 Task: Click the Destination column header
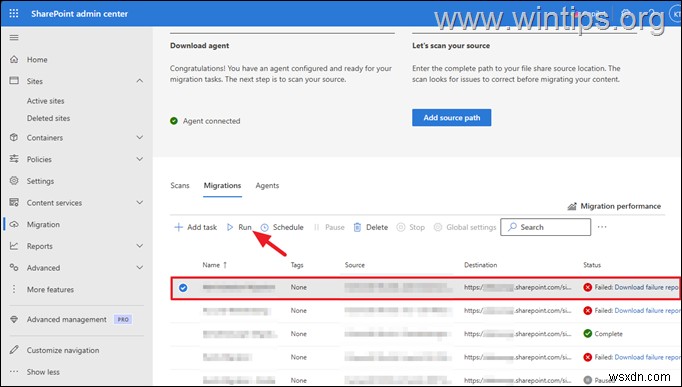[481, 265]
